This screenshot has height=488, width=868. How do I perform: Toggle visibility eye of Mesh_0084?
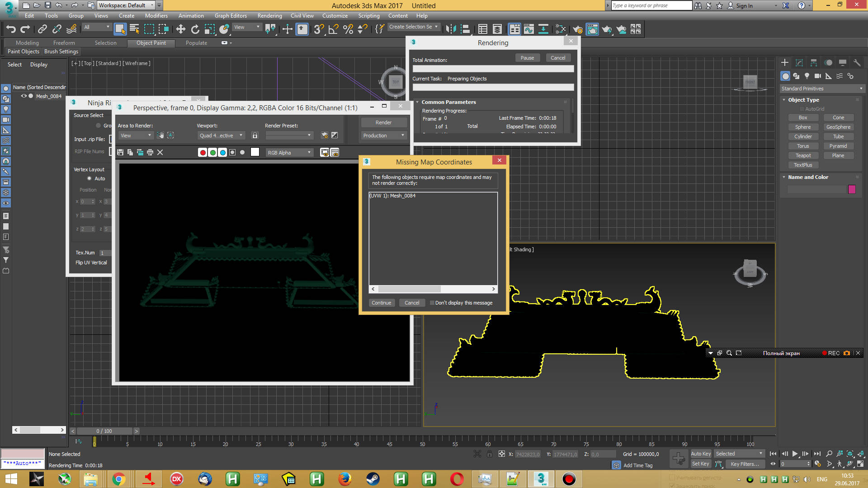click(24, 96)
